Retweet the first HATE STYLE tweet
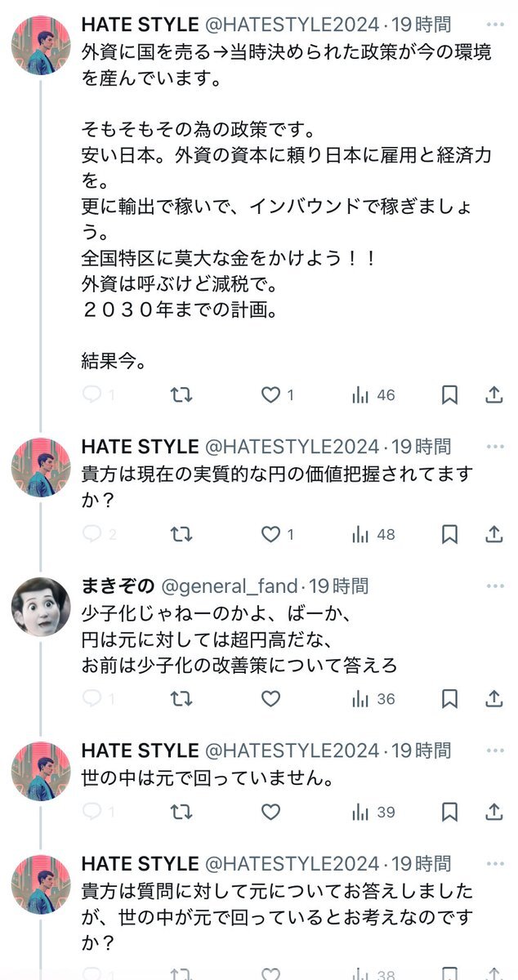This screenshot has height=980, width=518. [x=181, y=395]
